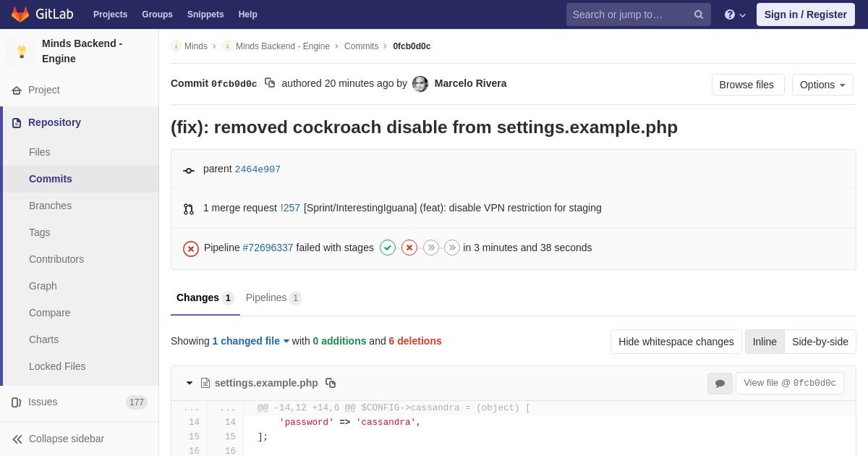Open Branches in the sidebar
This screenshot has height=456, width=868.
point(50,206)
